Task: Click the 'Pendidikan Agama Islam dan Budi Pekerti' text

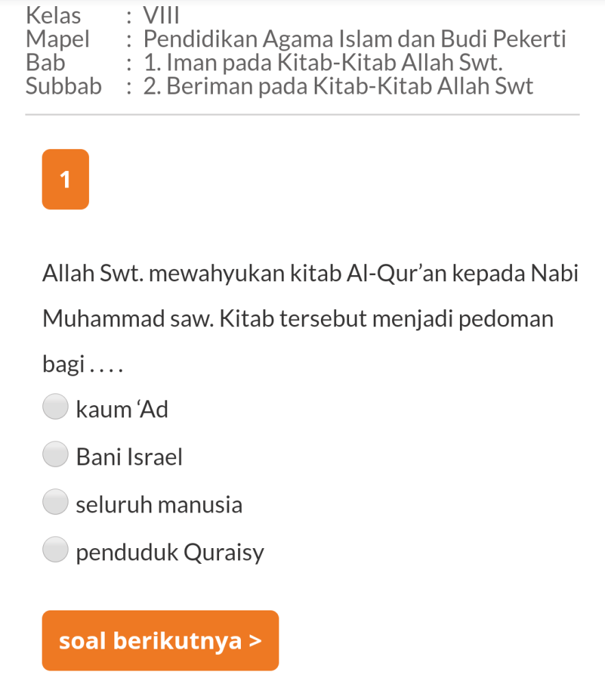Action: [x=355, y=39]
